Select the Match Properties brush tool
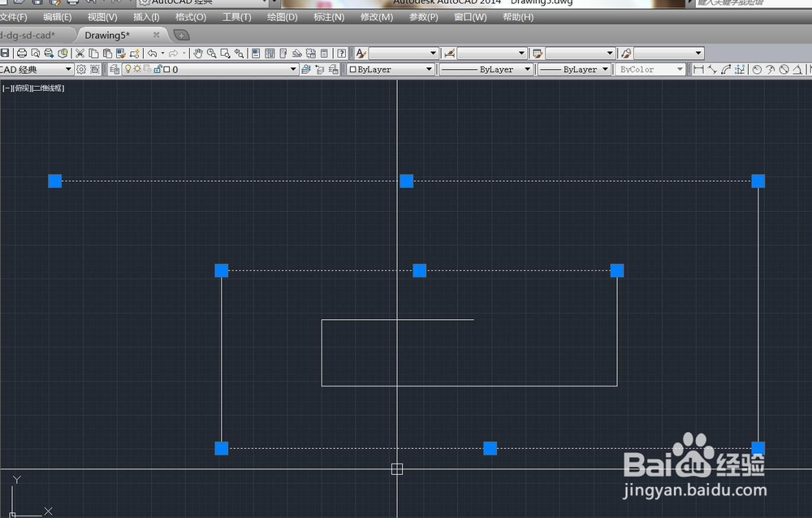This screenshot has width=812, height=518. (121, 53)
